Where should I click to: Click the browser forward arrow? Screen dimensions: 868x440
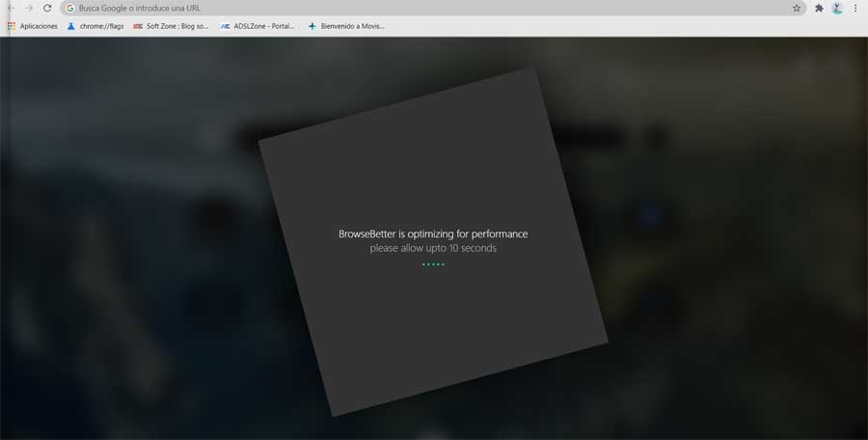coord(29,9)
